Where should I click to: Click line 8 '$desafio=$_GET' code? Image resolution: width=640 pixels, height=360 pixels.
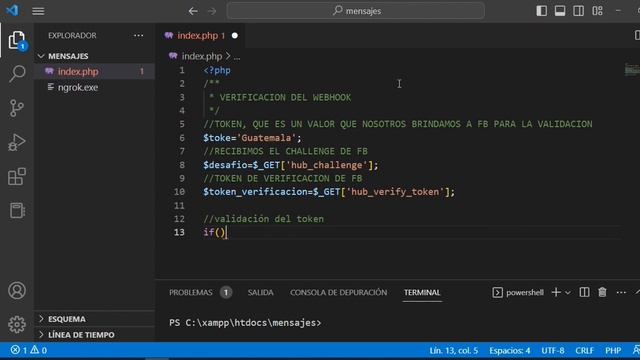click(x=291, y=165)
